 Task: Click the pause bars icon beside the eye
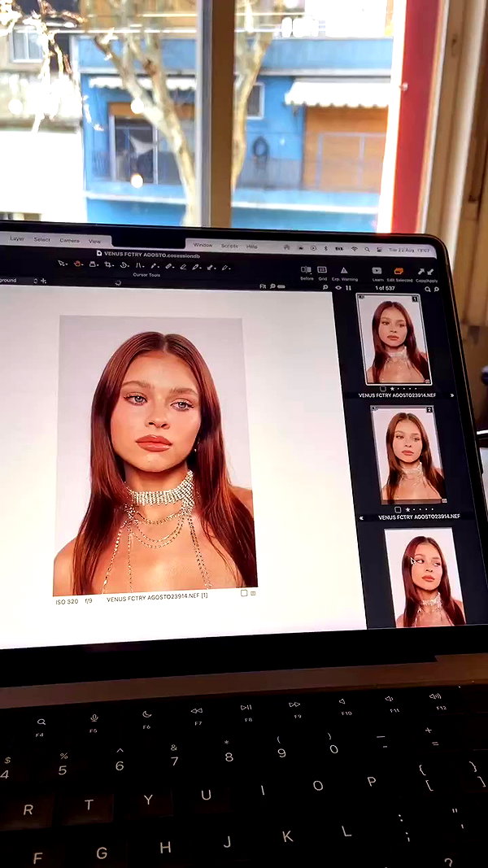tap(349, 288)
